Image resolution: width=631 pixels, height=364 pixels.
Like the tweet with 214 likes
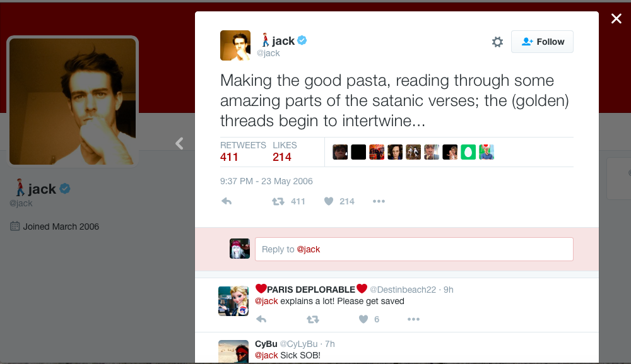tap(329, 201)
